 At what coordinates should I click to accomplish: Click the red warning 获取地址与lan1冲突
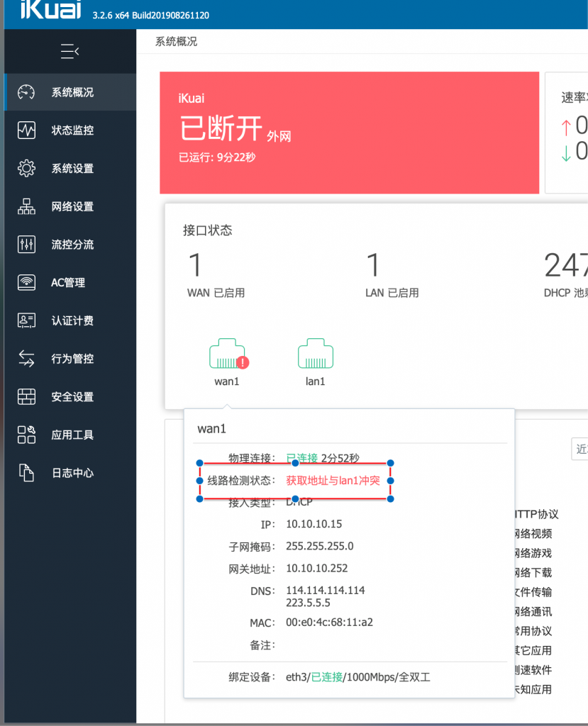pos(333,481)
